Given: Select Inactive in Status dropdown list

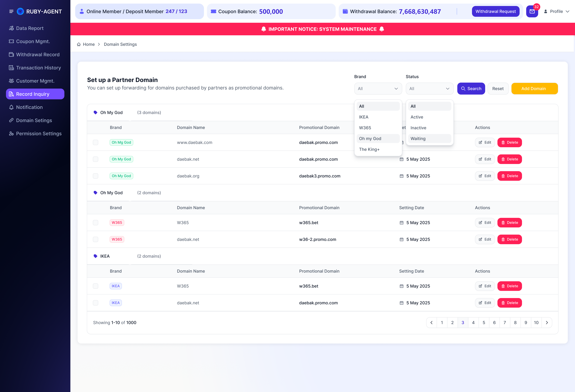Looking at the screenshot, I should tap(429, 128).
